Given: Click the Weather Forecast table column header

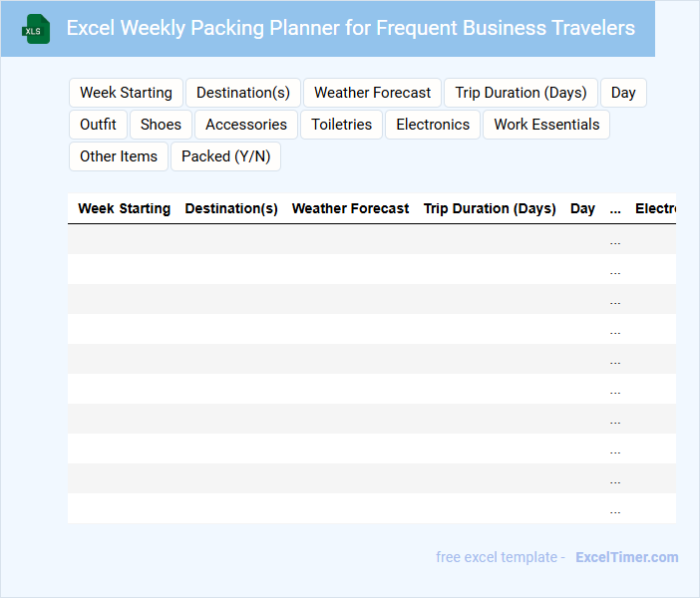Looking at the screenshot, I should tap(350, 209).
